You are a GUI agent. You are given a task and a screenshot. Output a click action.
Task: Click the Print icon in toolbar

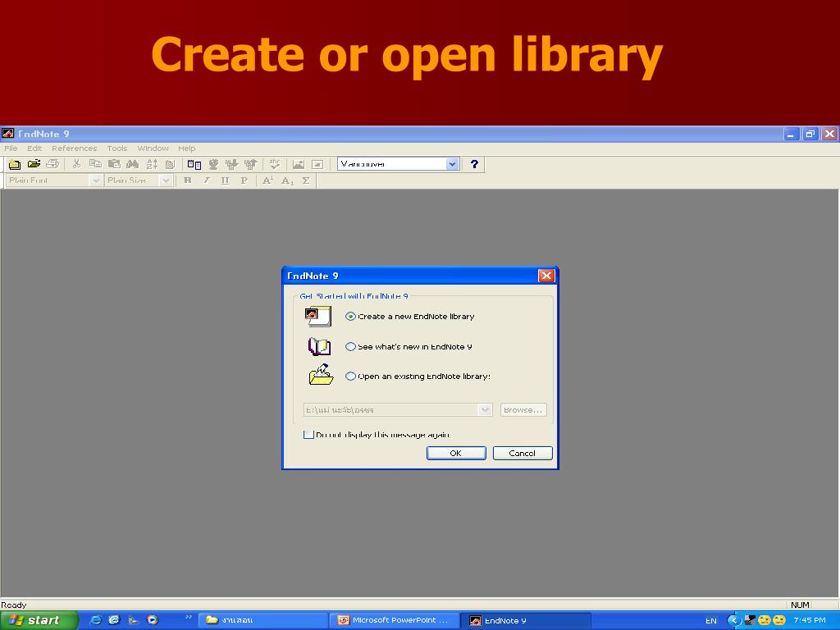click(x=52, y=164)
